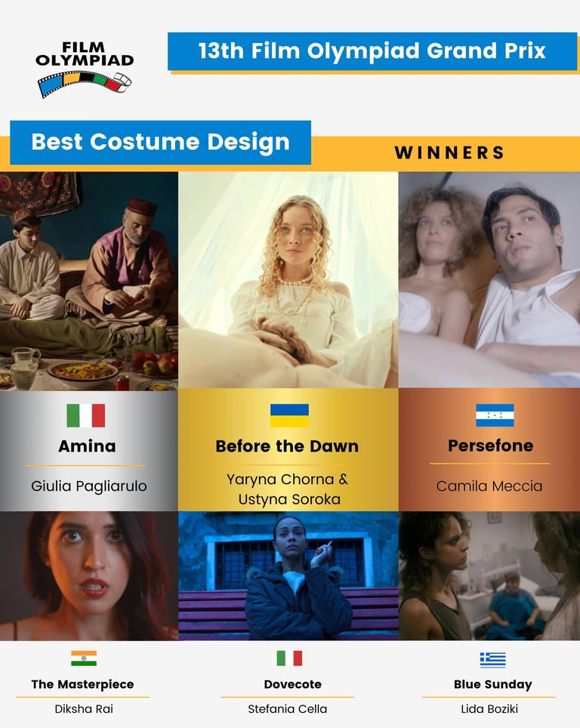Click the Lida Boziki name
This screenshot has width=580, height=728.
[x=489, y=709]
